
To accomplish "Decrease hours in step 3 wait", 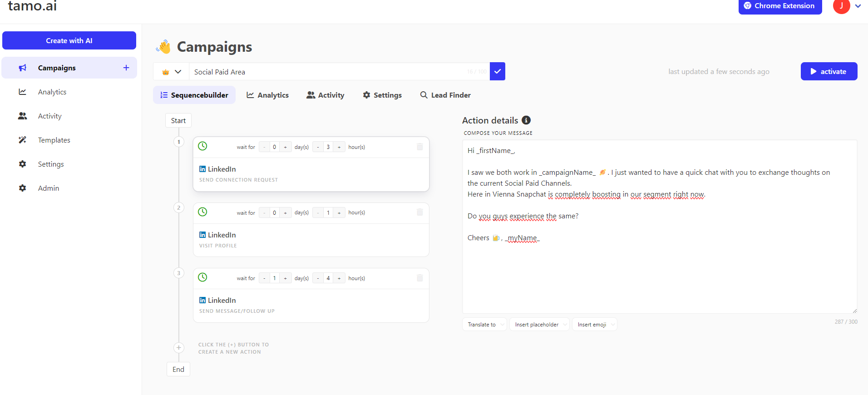I will [318, 278].
